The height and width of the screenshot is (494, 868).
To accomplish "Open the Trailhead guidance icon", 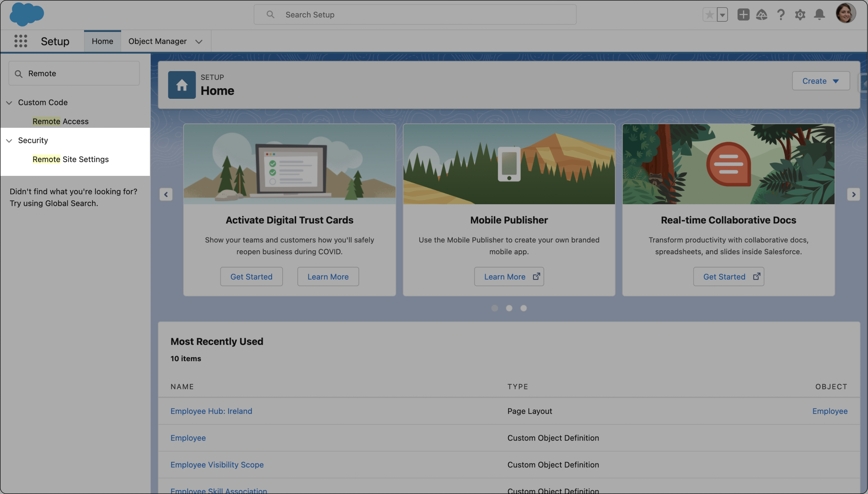I will [x=762, y=14].
